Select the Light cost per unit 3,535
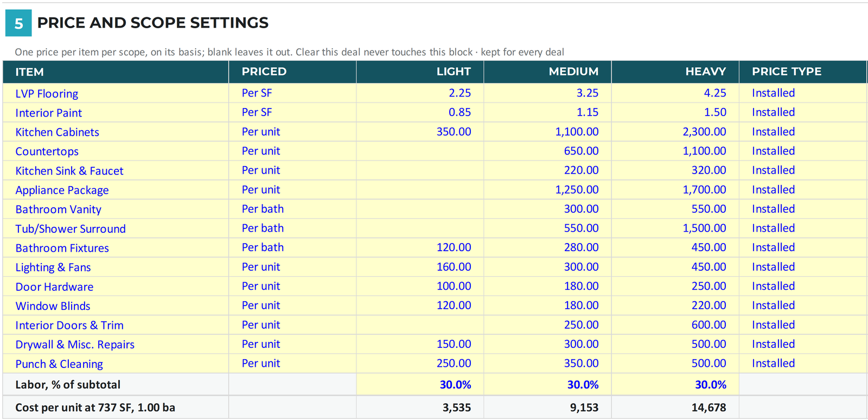The height and width of the screenshot is (420, 868). coord(420,408)
